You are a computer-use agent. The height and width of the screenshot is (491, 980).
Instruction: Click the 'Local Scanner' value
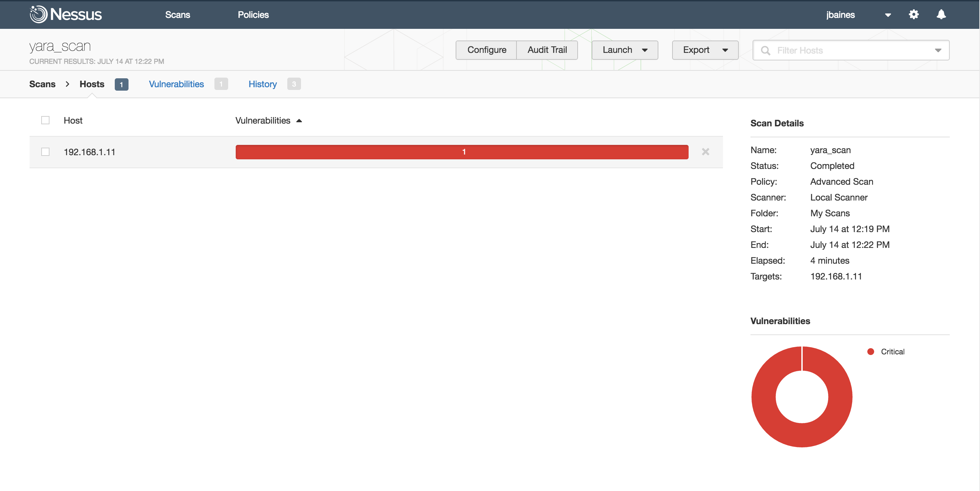[x=839, y=198]
